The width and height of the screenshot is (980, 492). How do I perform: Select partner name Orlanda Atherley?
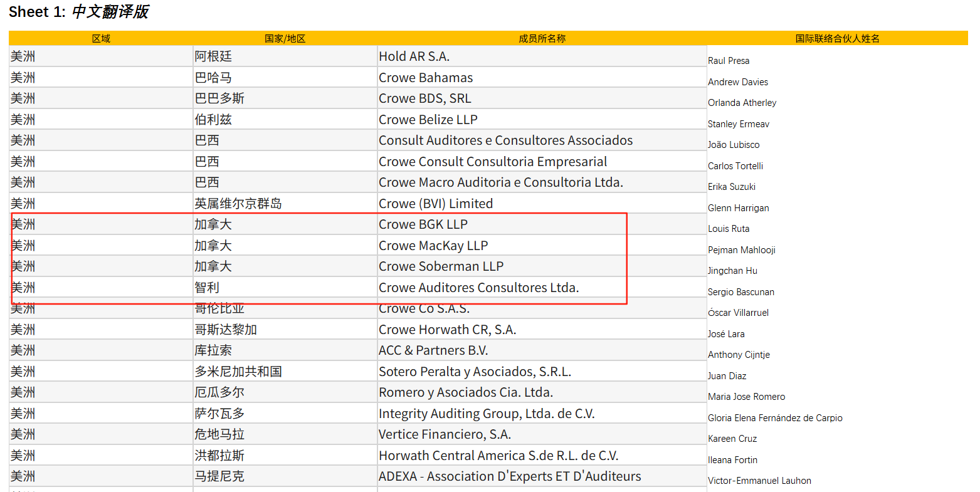tap(742, 103)
